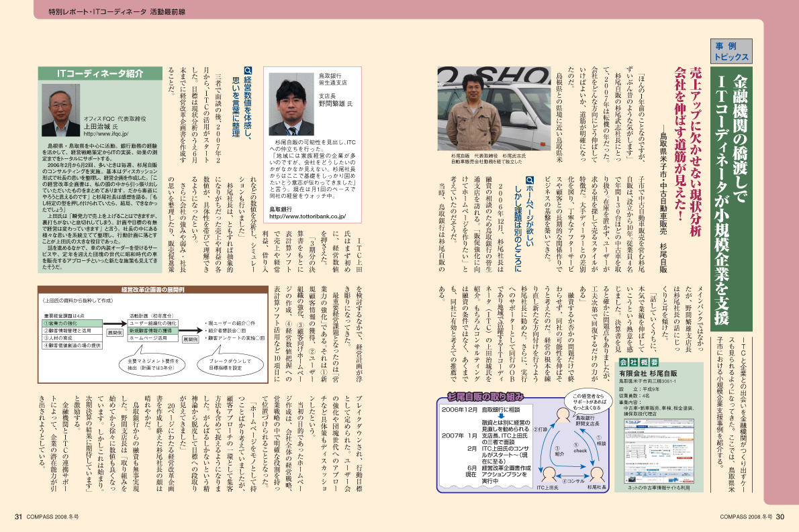
Task: Click the caption ネットの中古車情報サイトも利用
Action: click(659, 487)
